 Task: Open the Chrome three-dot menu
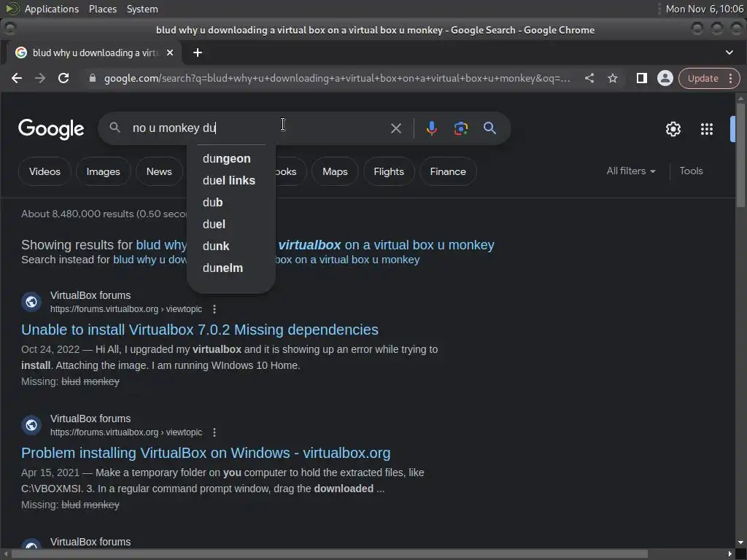coord(730,79)
